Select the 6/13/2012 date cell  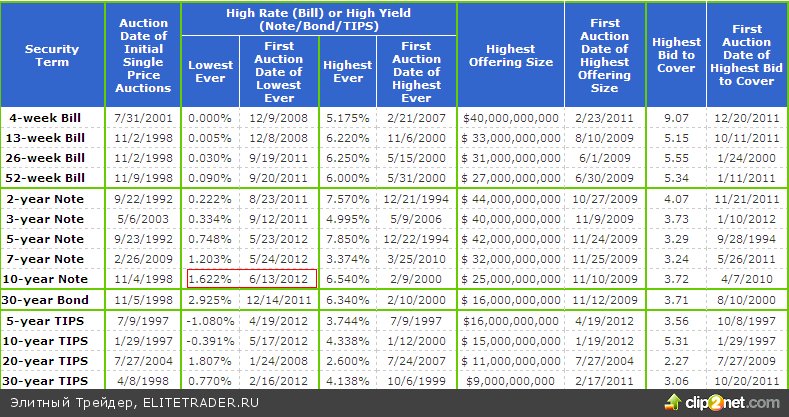click(279, 278)
